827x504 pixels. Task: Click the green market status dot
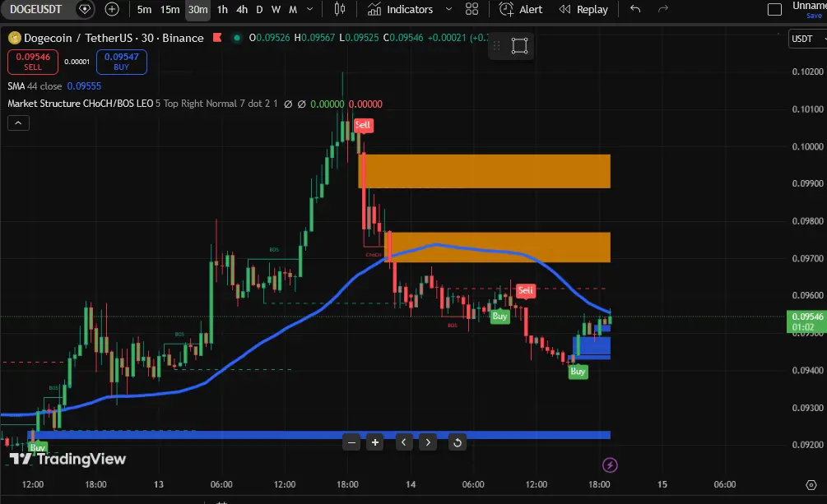237,38
